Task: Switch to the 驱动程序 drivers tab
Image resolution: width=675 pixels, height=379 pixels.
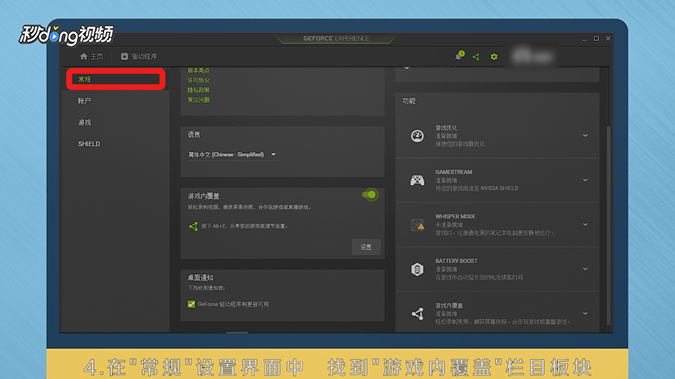Action: click(139, 56)
